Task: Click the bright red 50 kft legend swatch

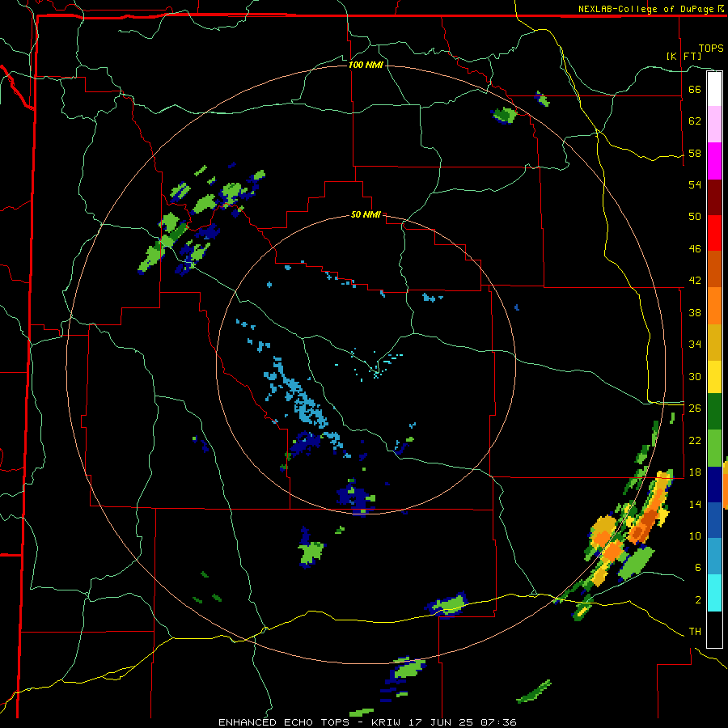Action: 714,233
